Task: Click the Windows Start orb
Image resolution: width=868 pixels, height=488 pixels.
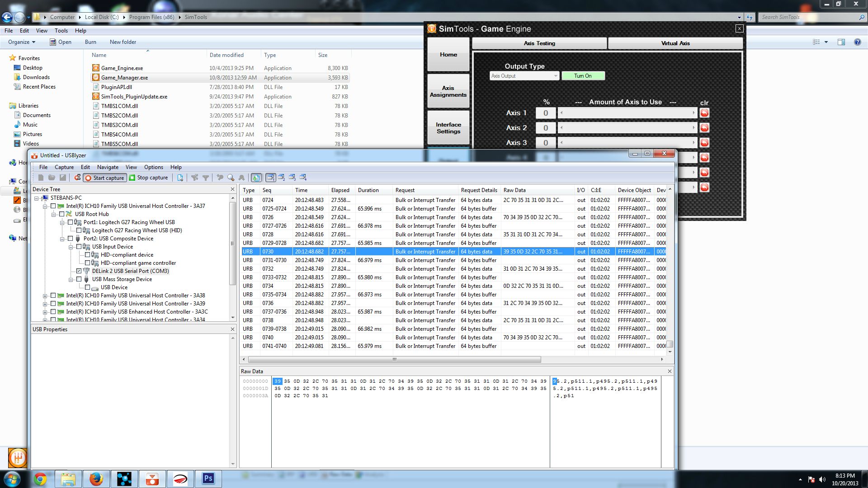Action: [12, 479]
